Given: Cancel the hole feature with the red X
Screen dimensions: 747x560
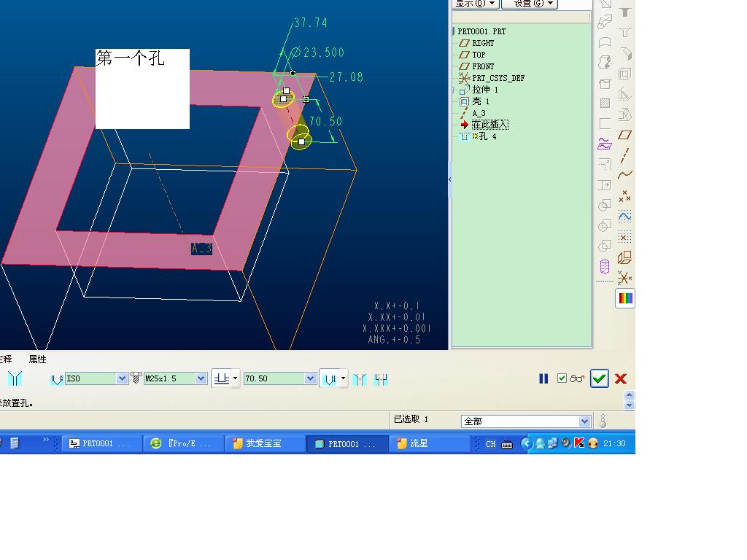Looking at the screenshot, I should [620, 378].
